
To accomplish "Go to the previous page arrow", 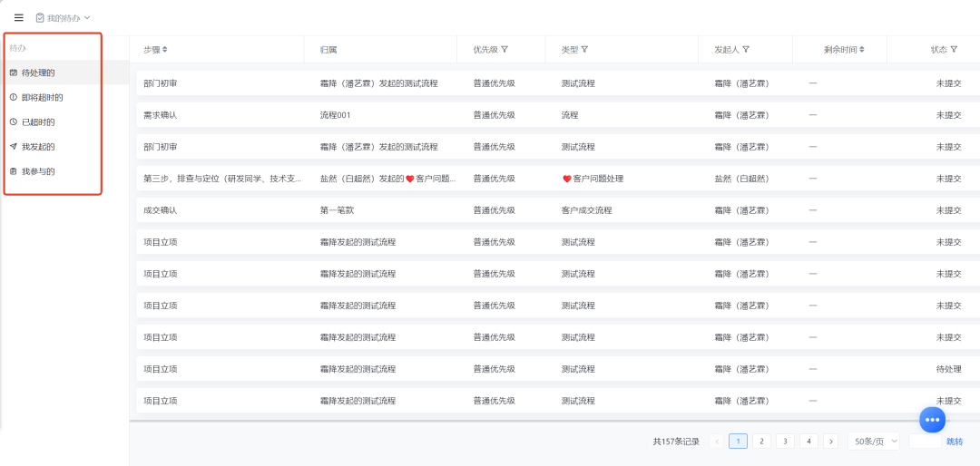I will (x=717, y=441).
